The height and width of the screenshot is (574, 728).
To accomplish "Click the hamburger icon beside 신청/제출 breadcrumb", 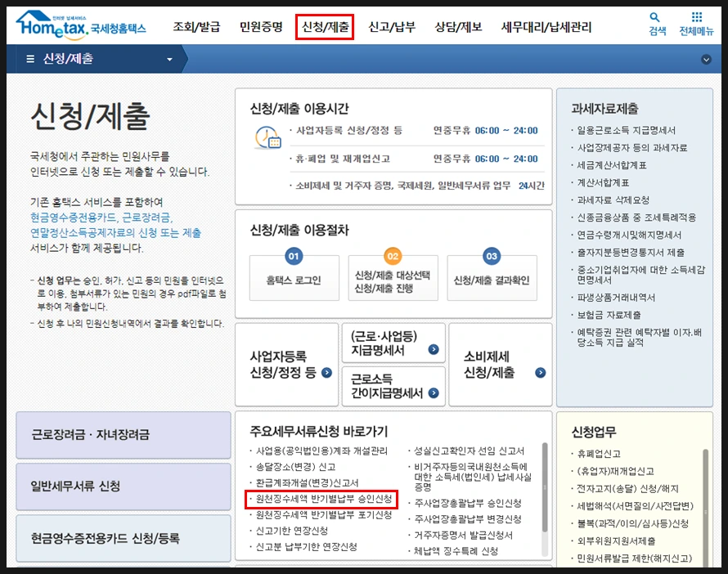I will [x=29, y=57].
